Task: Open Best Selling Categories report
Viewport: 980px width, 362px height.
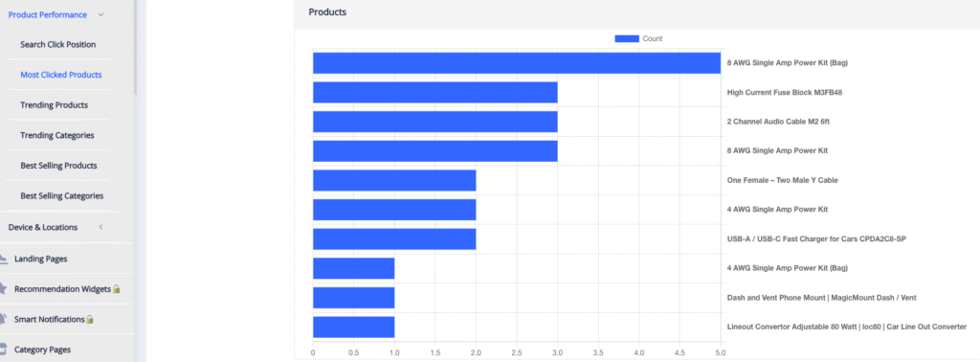Action: coord(62,195)
